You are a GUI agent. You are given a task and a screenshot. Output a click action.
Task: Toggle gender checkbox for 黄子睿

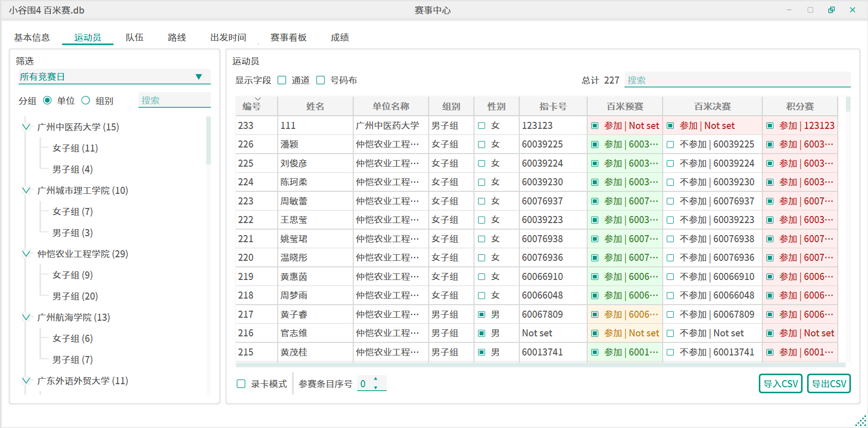[x=482, y=315]
